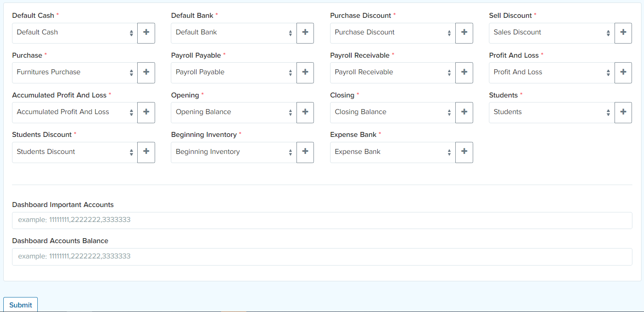Add new account beside Students Discount
Image resolution: width=644 pixels, height=312 pixels.
pos(146,152)
